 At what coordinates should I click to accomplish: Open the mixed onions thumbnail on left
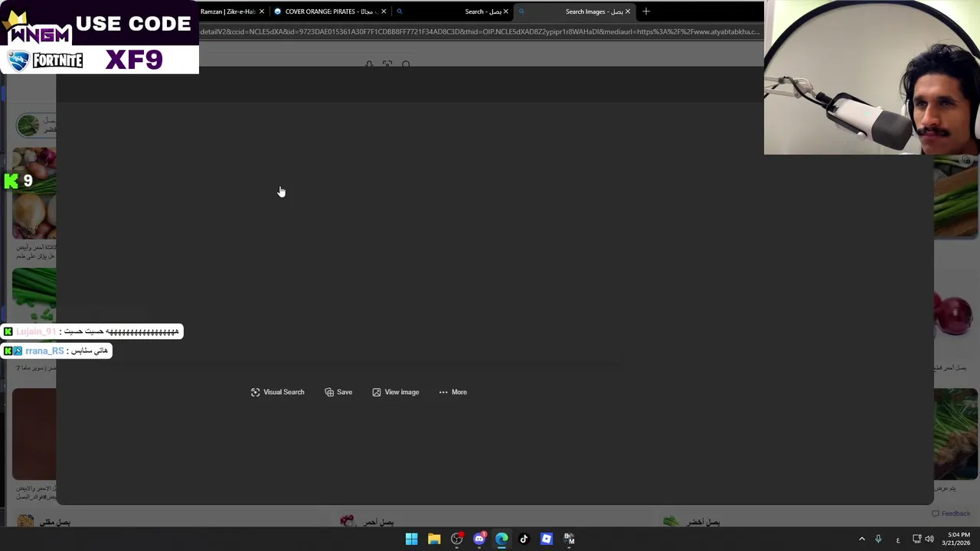click(x=34, y=193)
